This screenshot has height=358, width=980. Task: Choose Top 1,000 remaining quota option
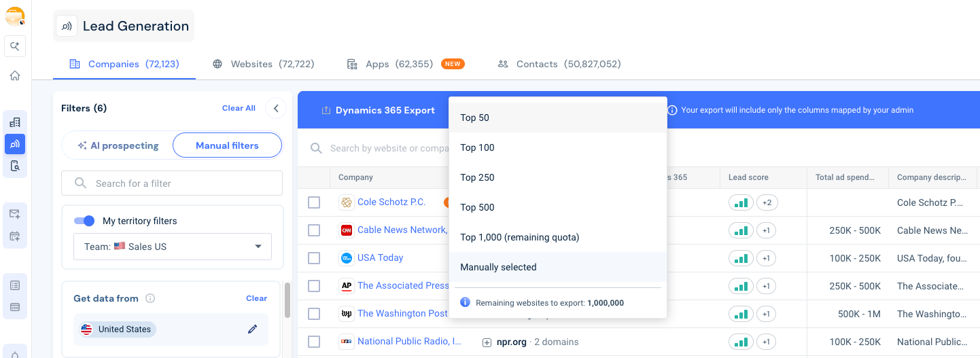[x=557, y=237]
